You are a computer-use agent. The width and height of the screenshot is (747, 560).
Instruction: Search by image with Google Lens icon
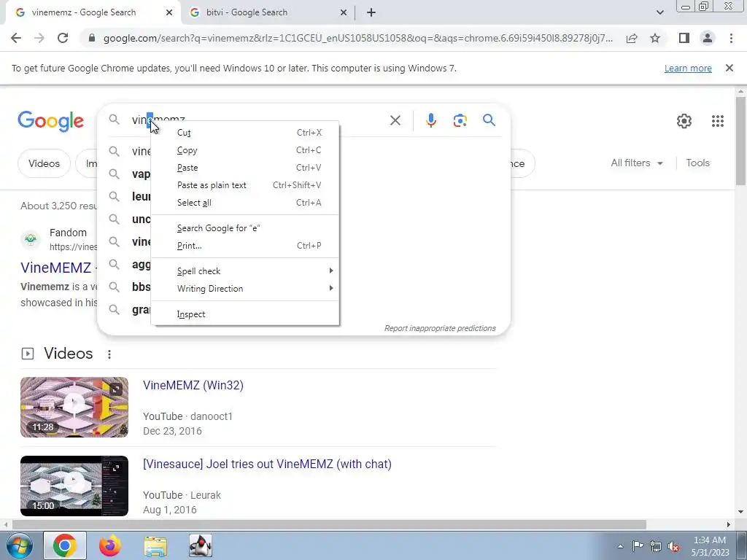460,120
